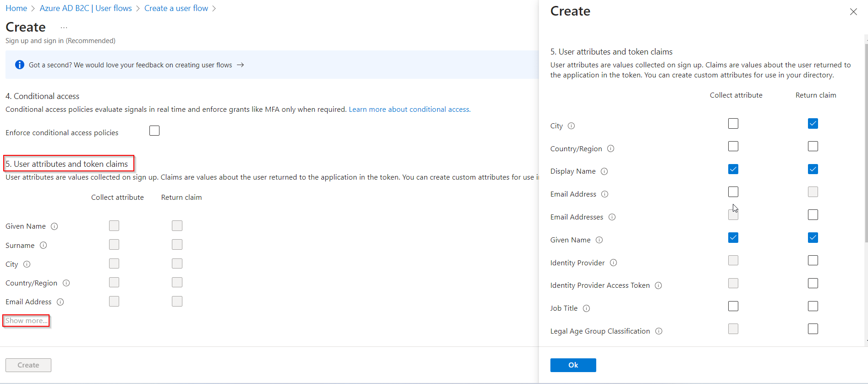
Task: Click the '5. User attributes and token claims' heading on the main page
Action: click(x=66, y=164)
